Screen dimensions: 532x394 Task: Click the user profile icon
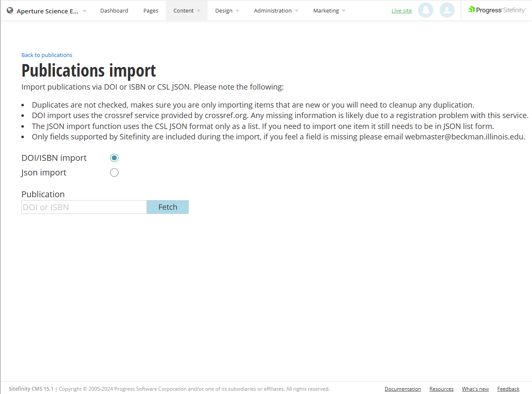pos(447,10)
